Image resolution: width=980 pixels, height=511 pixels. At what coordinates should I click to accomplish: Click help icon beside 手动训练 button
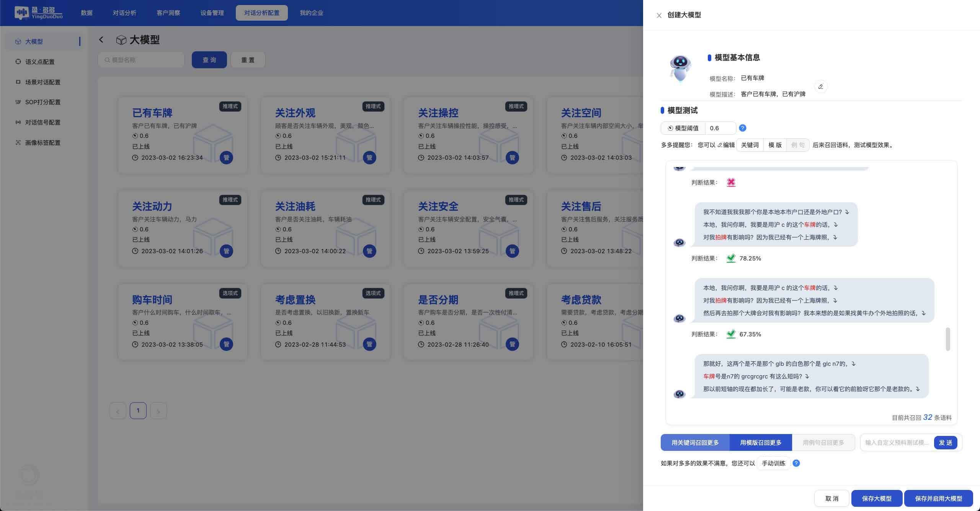[x=796, y=463]
